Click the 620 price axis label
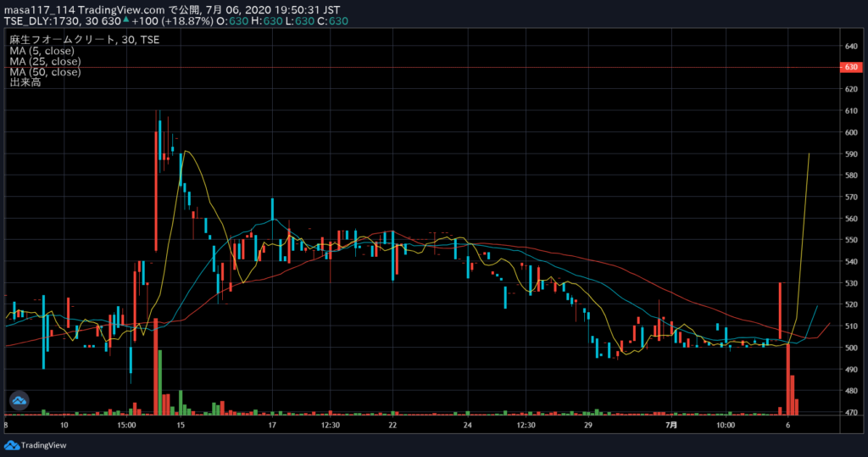Image resolution: width=868 pixels, height=457 pixels. [x=851, y=89]
